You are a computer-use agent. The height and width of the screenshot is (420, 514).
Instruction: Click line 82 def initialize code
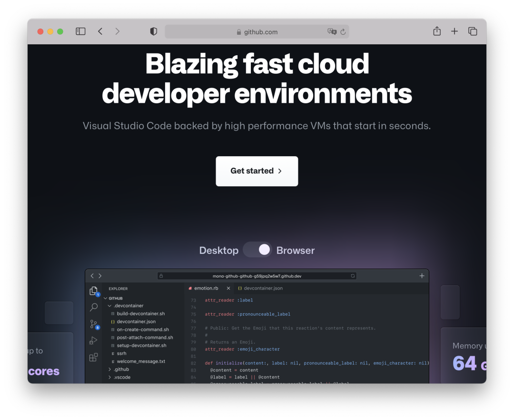pos(316,363)
